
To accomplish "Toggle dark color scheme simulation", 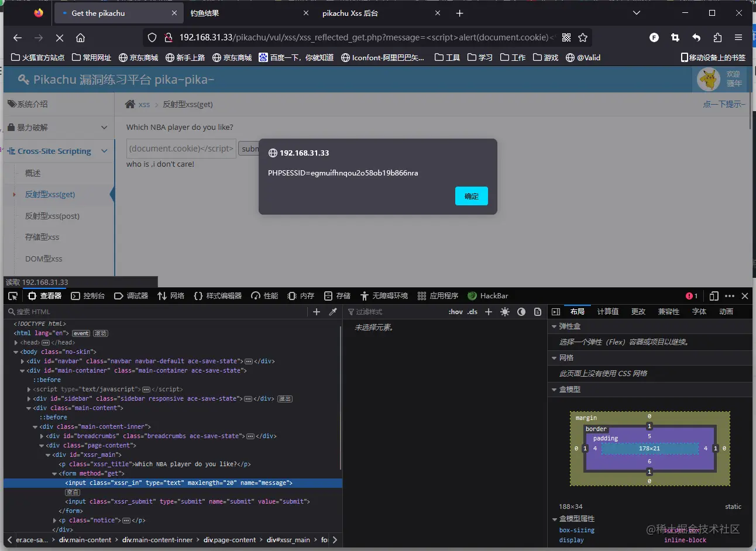I will coord(521,312).
